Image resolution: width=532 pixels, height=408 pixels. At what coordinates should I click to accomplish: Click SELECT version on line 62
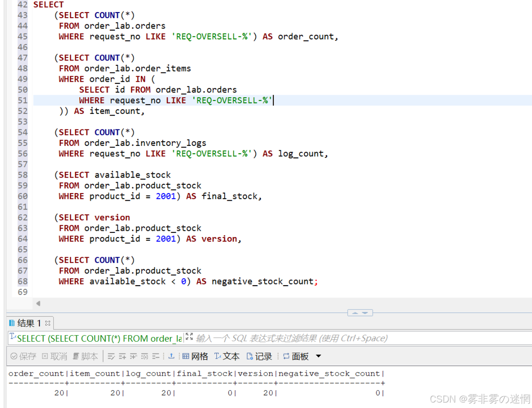click(94, 217)
